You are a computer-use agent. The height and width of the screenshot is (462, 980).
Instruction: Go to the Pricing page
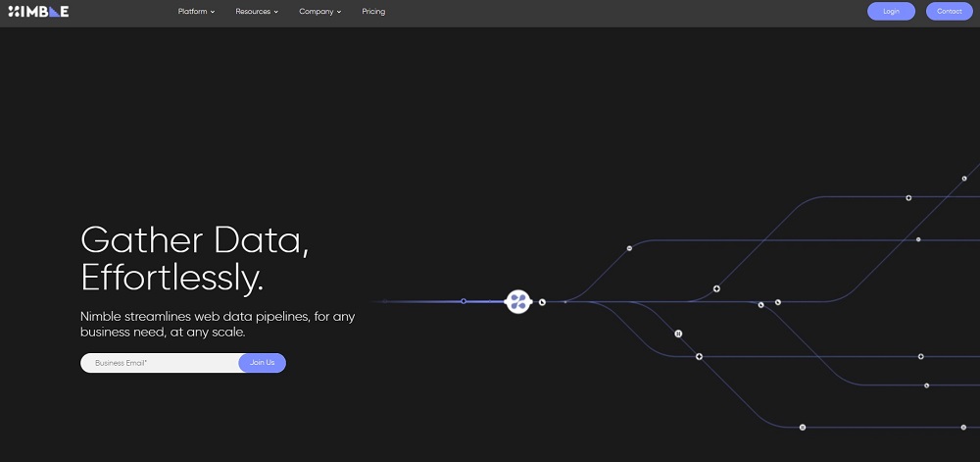(373, 11)
